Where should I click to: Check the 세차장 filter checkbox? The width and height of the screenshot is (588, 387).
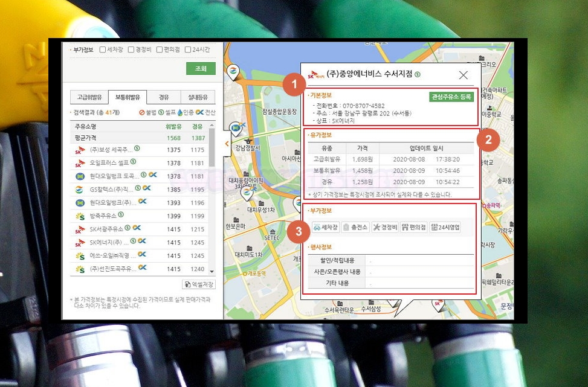(102, 50)
